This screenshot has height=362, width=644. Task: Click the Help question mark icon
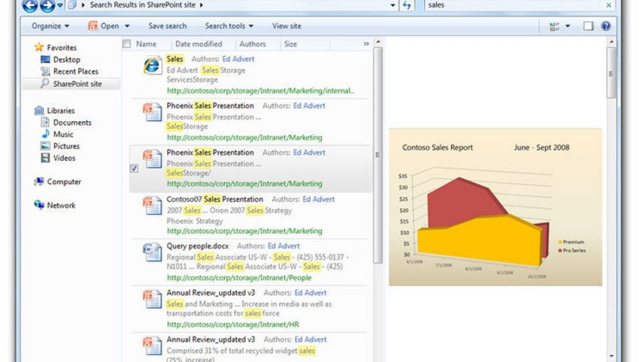click(606, 26)
